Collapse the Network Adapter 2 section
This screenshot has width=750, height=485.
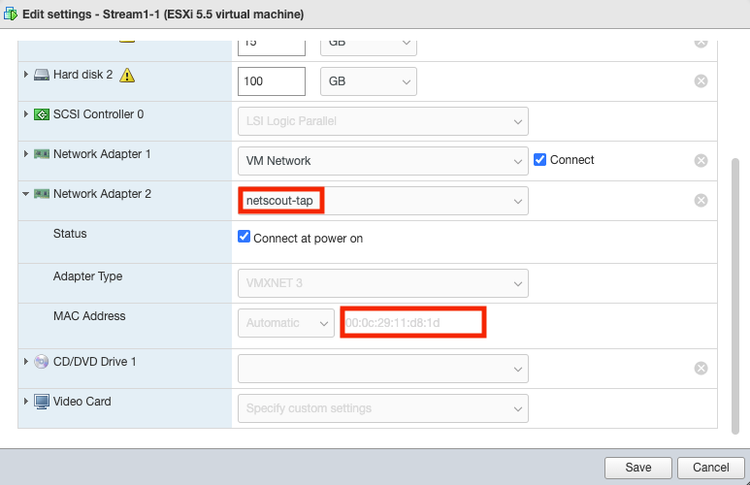click(26, 194)
